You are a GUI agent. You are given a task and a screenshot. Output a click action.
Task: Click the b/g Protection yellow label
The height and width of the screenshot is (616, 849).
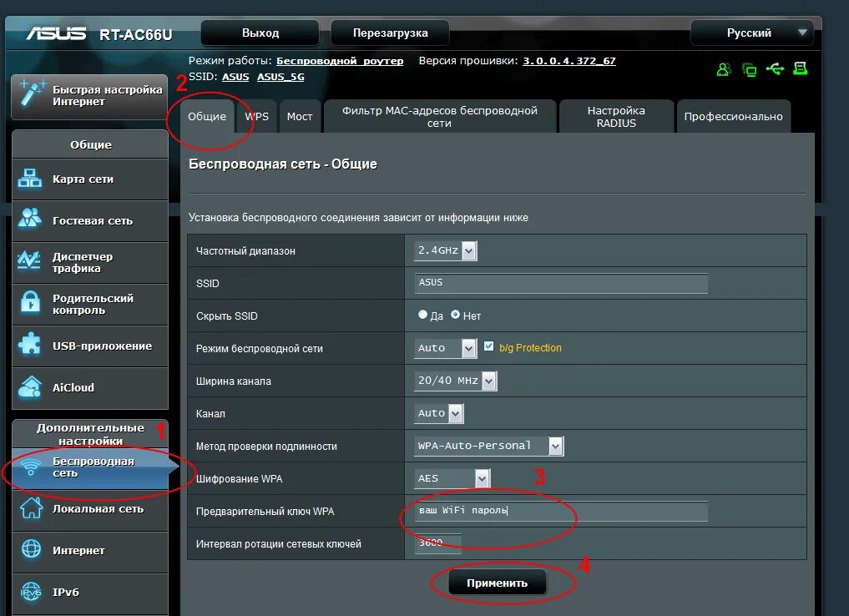point(530,347)
